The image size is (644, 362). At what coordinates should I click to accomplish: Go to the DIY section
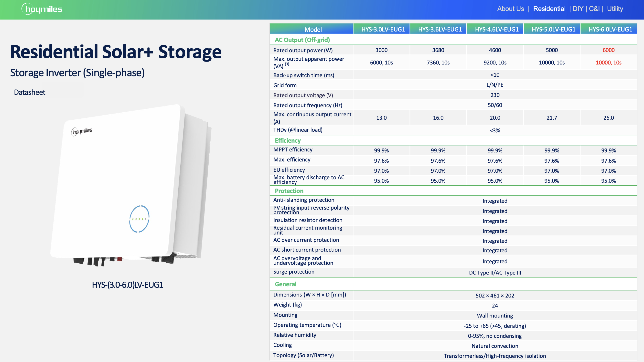click(x=578, y=9)
